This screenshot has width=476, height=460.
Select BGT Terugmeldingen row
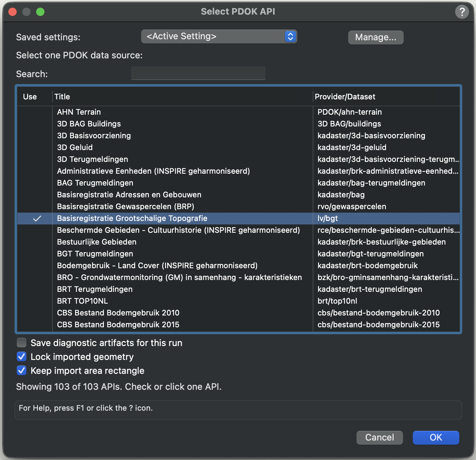(238, 254)
